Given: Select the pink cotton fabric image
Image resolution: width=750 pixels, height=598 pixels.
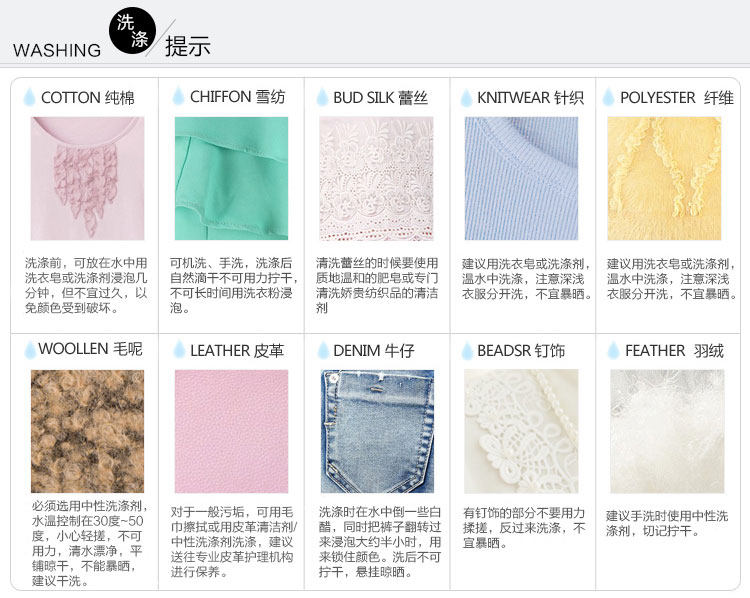Looking at the screenshot, I should point(88,178).
